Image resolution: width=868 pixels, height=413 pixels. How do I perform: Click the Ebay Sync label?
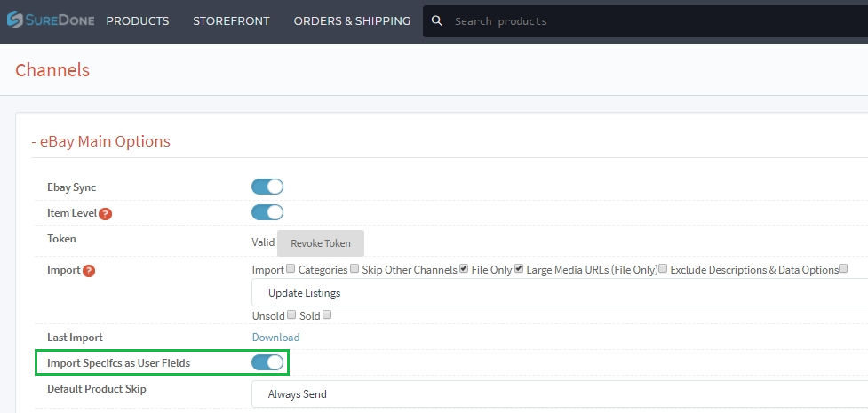(71, 187)
